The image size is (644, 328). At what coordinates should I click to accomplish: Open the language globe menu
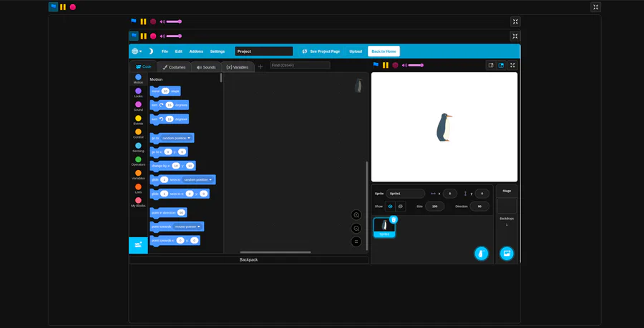[137, 51]
